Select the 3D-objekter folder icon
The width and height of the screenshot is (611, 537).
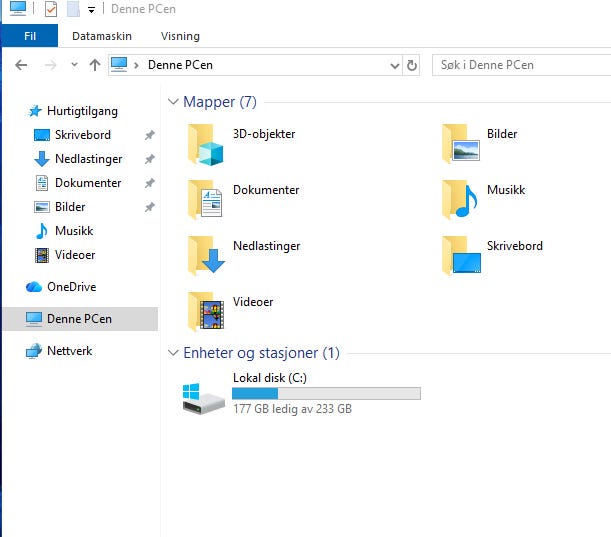click(x=206, y=145)
